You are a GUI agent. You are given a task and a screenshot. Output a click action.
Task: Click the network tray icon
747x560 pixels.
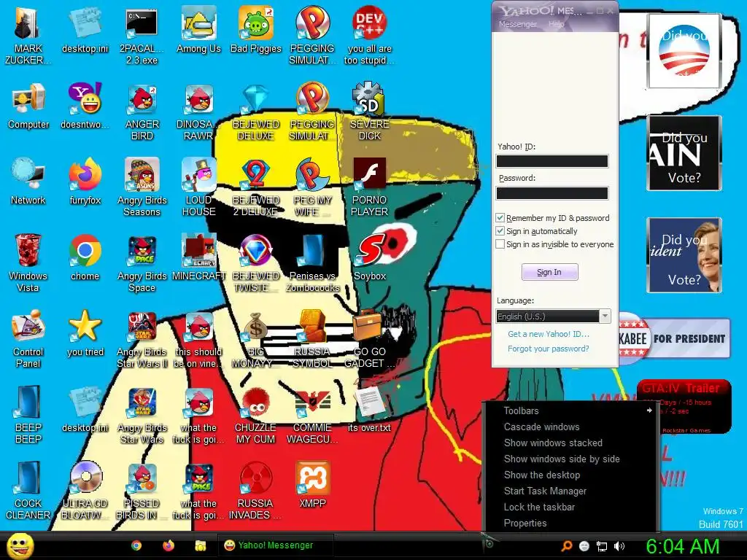click(602, 546)
